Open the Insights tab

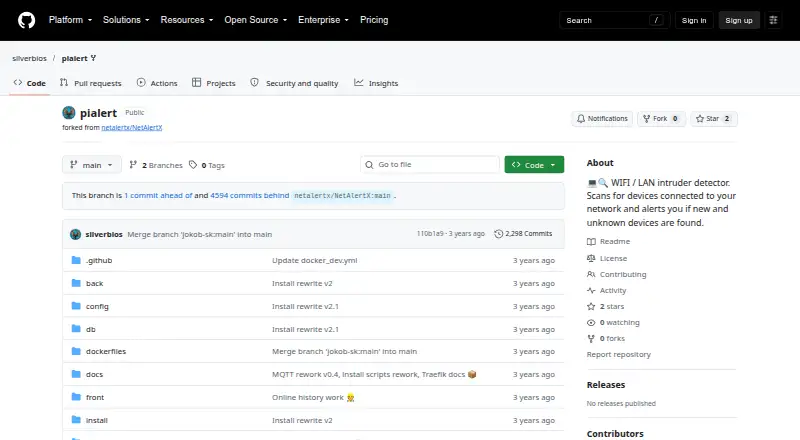click(376, 83)
